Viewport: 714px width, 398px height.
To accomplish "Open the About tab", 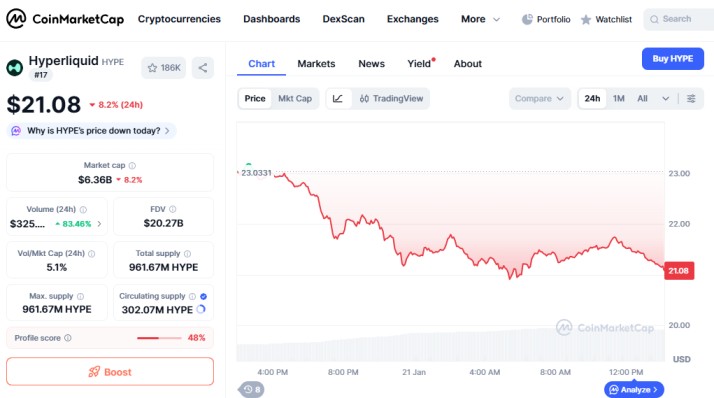I will pyautogui.click(x=468, y=64).
